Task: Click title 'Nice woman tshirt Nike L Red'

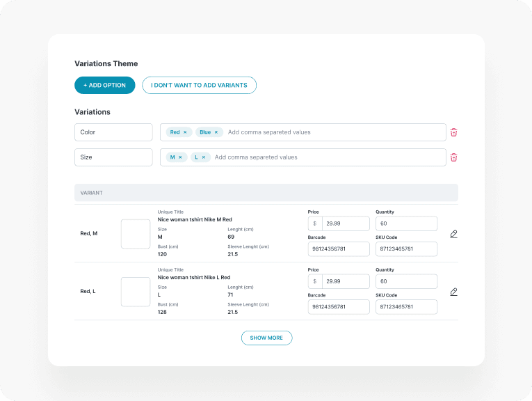Action: [194, 277]
